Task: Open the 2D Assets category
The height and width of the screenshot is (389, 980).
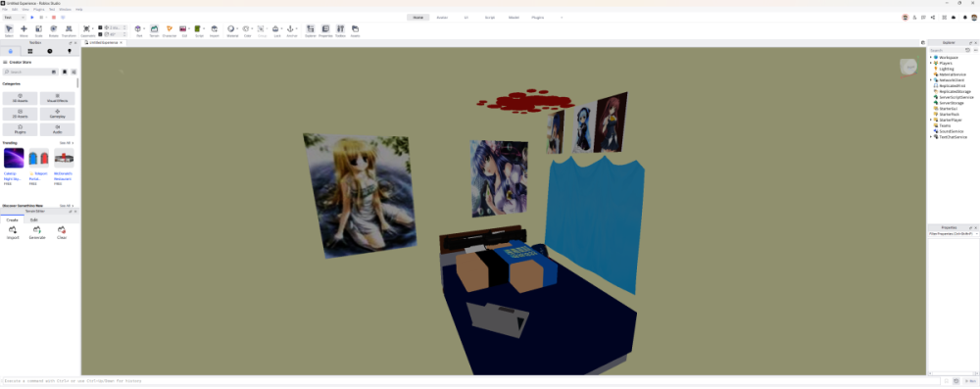Action: coord(20,114)
